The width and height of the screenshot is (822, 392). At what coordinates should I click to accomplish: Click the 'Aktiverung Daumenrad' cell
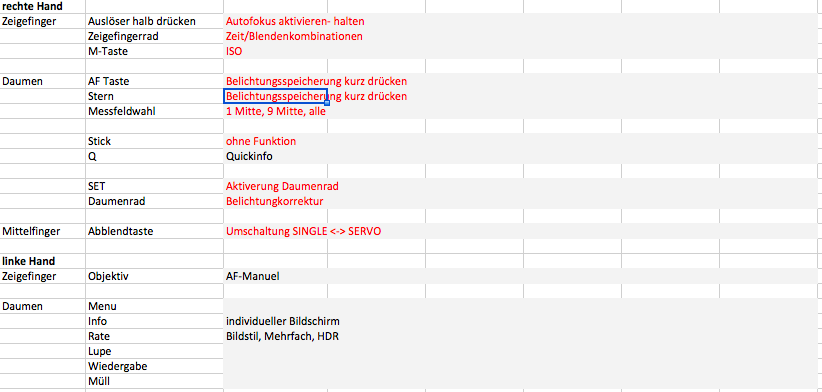pos(276,186)
